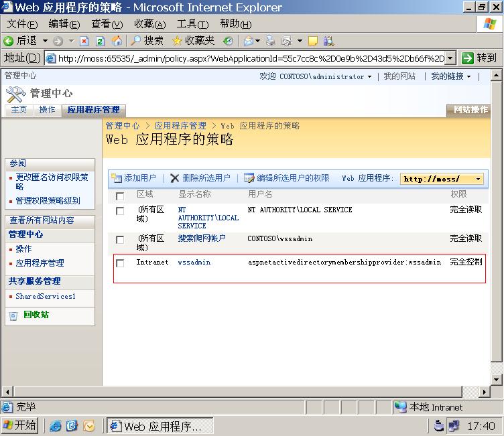Click the Forward navigation arrow icon
This screenshot has width=504, height=436.
pos(58,41)
